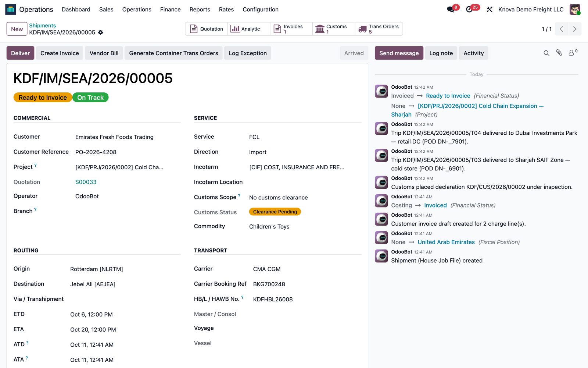
Task: Open the Analytic smart button
Action: (249, 29)
